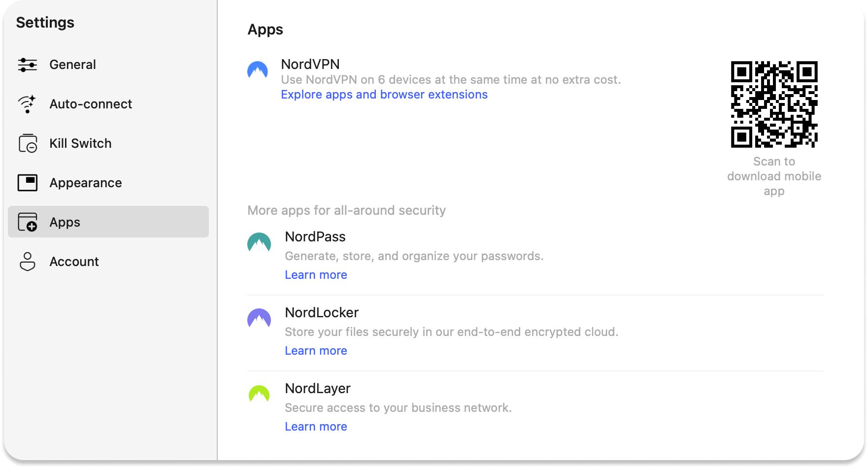The width and height of the screenshot is (868, 468).
Task: Click the Auto-connect wifi icon
Action: 27,104
